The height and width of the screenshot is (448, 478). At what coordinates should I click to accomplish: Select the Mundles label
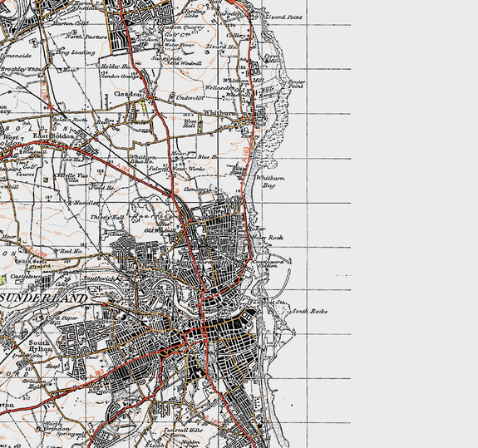86,203
